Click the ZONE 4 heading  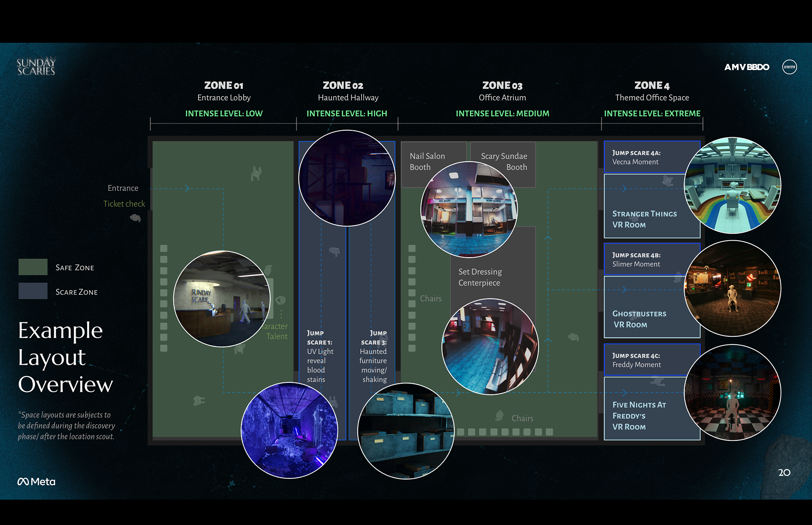[652, 85]
